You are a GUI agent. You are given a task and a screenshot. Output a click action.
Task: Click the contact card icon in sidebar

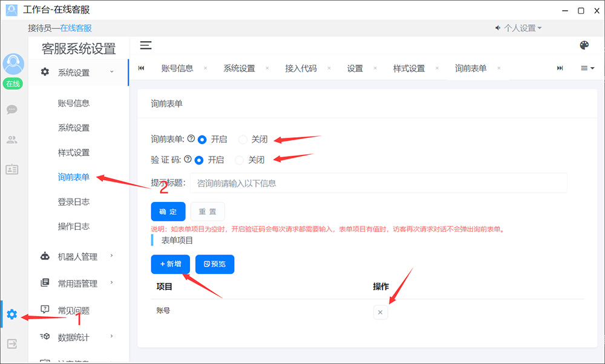click(12, 169)
